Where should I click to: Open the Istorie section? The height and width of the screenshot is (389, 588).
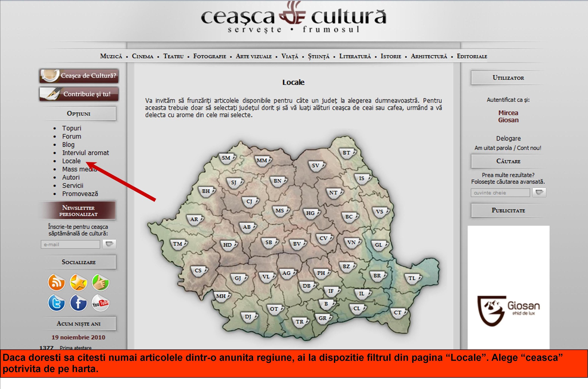coord(391,56)
